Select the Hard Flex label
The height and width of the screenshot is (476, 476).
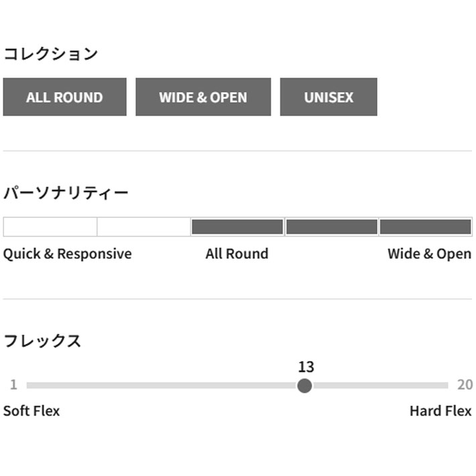(440, 411)
